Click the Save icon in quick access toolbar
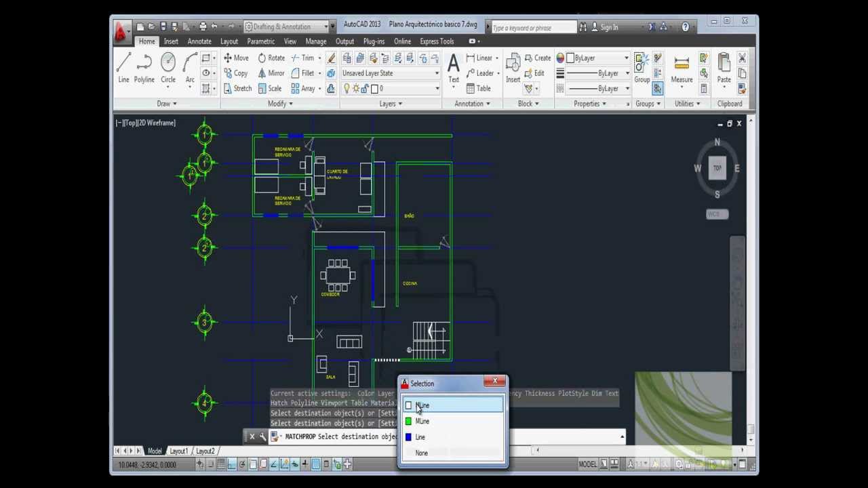Image resolution: width=868 pixels, height=488 pixels. tap(163, 26)
